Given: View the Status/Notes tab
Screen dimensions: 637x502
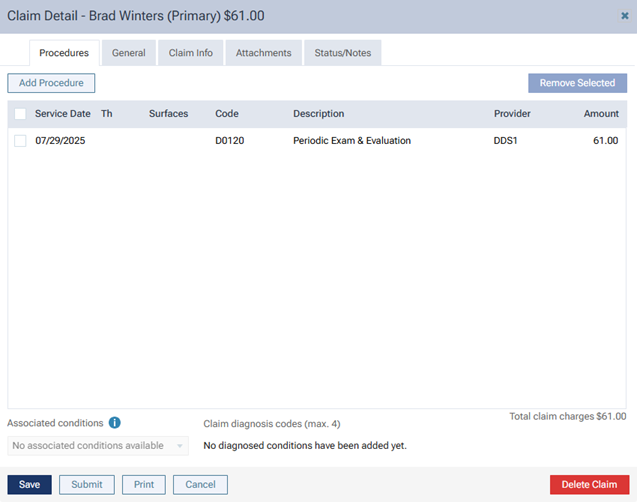Looking at the screenshot, I should point(342,53).
